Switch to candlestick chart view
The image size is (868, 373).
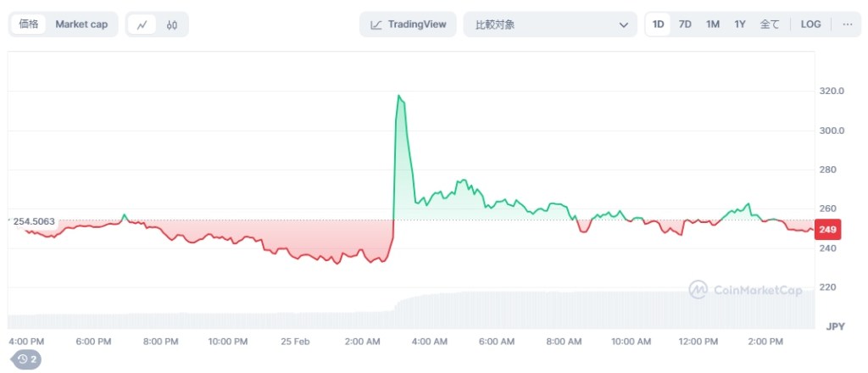[x=172, y=25]
